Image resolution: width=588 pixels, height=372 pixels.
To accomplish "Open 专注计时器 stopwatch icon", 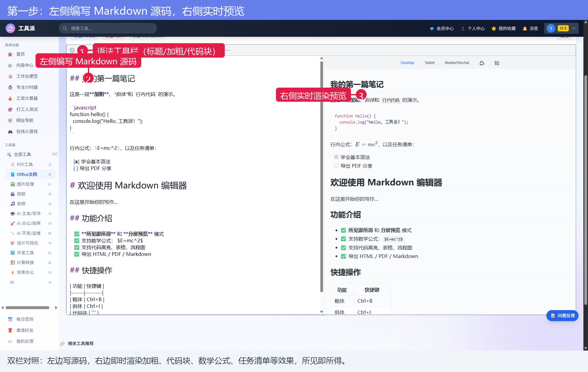I will [10, 87].
